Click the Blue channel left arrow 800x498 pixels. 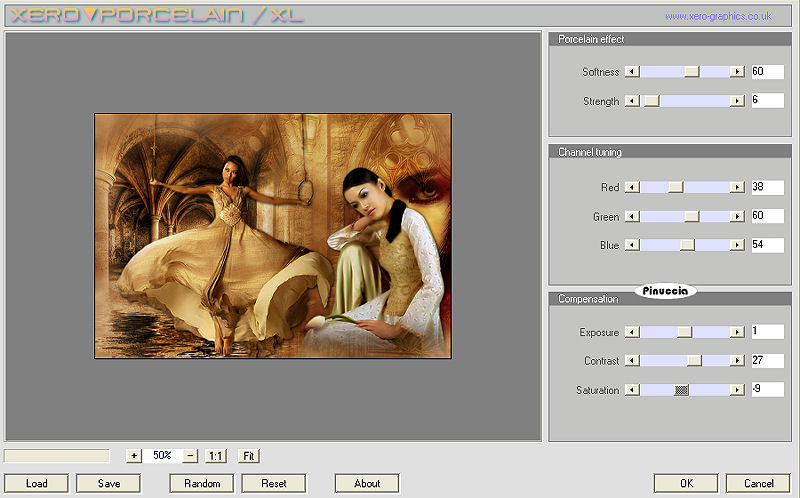(x=631, y=245)
